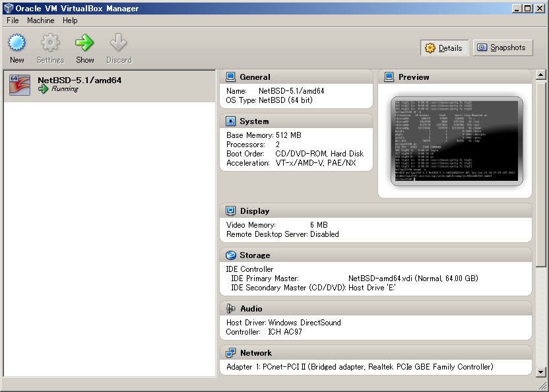
Task: Click the Discard toolbar icon
Action: point(119,44)
